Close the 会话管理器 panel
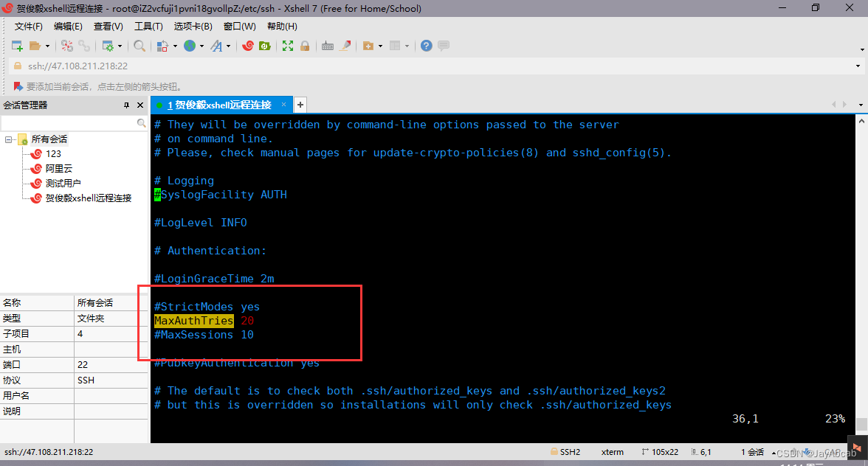 click(x=140, y=105)
